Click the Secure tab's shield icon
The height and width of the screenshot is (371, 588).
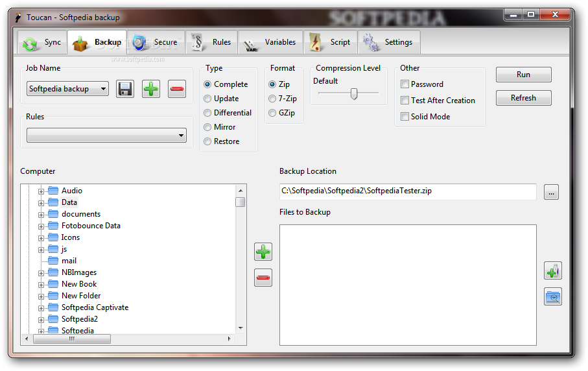pos(139,42)
